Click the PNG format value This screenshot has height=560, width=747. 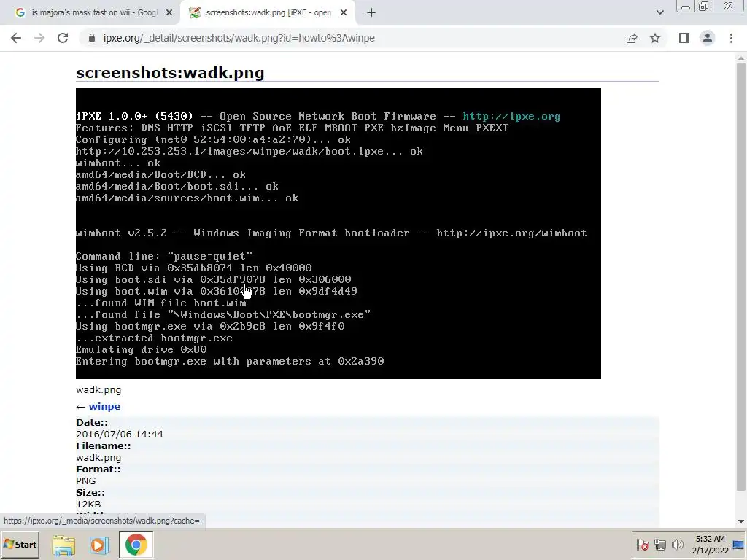tap(86, 481)
